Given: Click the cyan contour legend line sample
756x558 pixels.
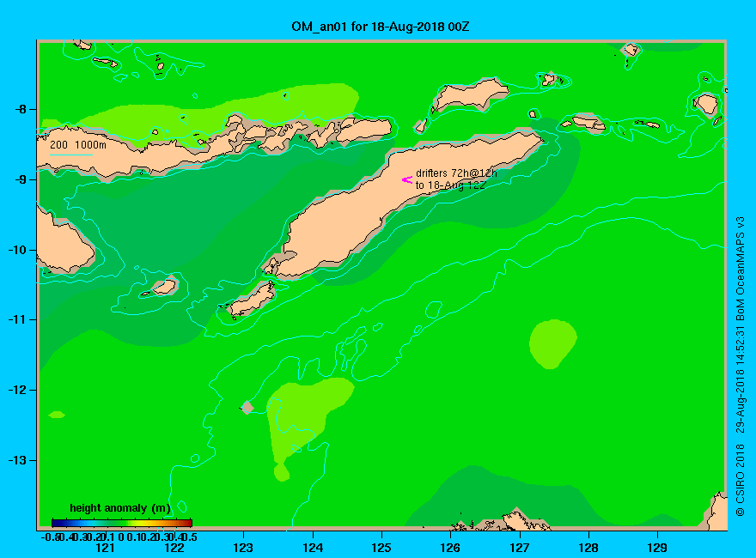Looking at the screenshot, I should [x=70, y=155].
